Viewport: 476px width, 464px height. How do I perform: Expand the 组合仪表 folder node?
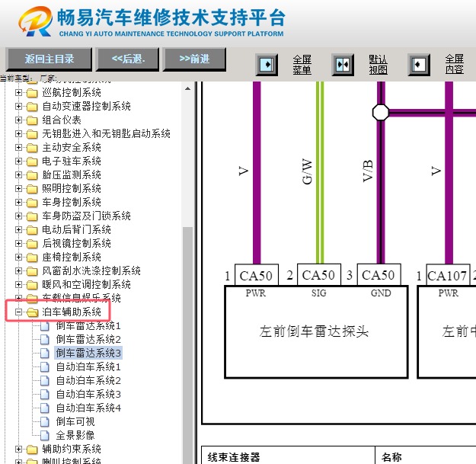(x=18, y=120)
